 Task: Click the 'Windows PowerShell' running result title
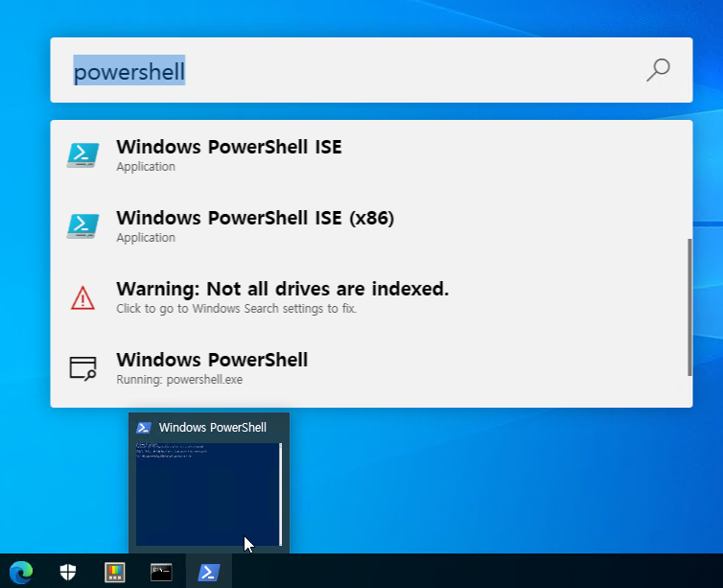212,360
